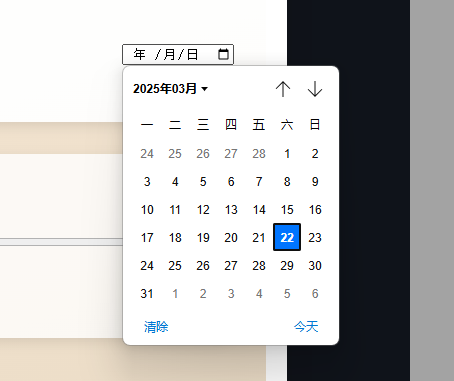
Task: Choose March 4 in the calendar
Action: click(x=175, y=182)
